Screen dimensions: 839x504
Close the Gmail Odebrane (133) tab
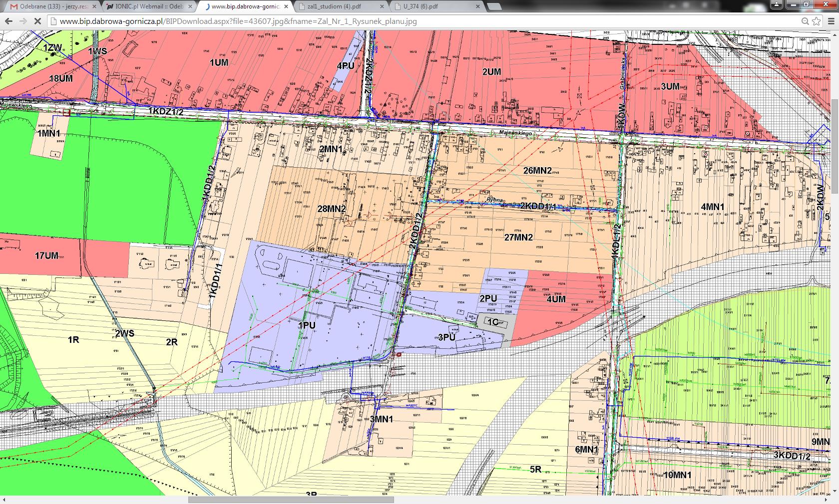pos(95,7)
